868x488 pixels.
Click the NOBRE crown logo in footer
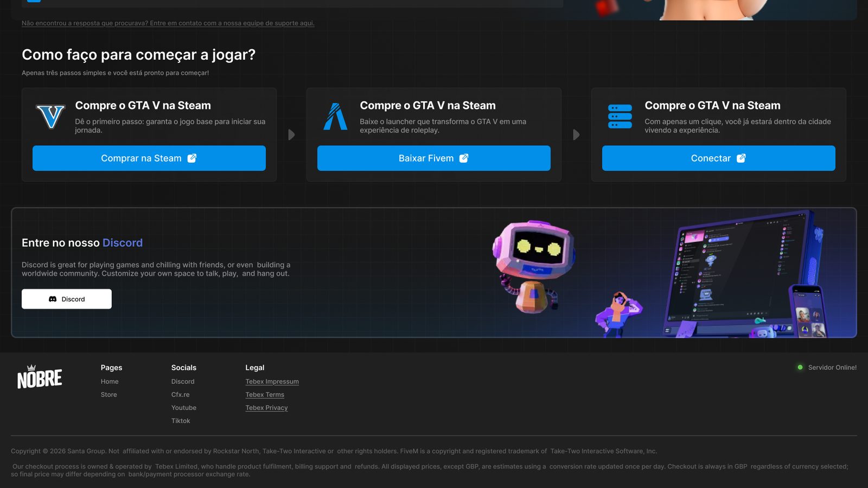(x=40, y=377)
